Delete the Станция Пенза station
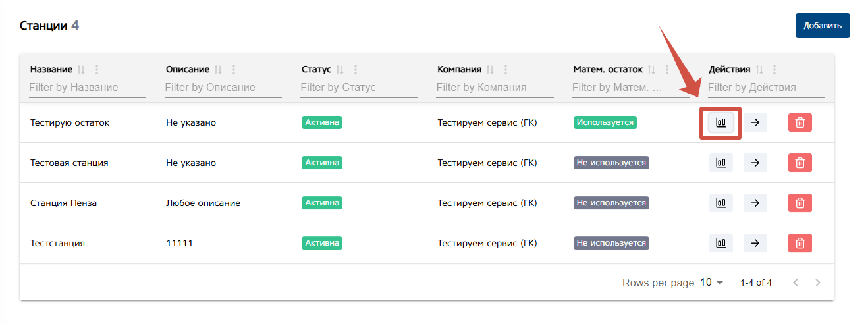The image size is (868, 324). pyautogui.click(x=800, y=203)
